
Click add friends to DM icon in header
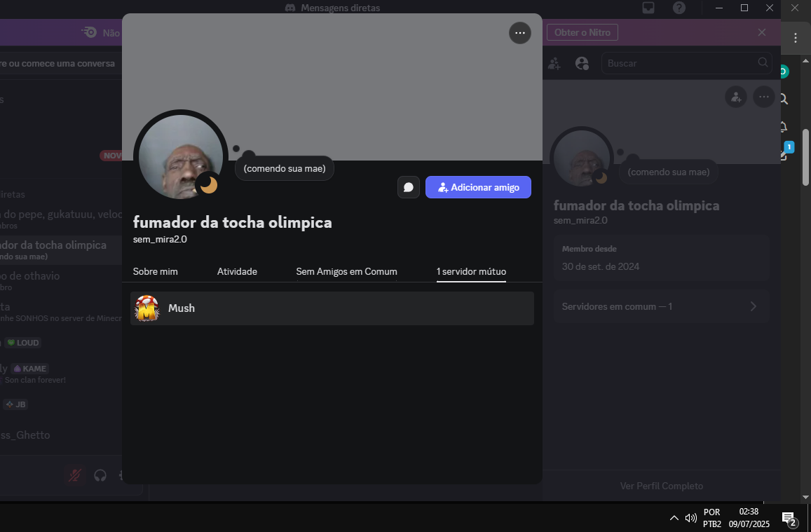point(554,63)
